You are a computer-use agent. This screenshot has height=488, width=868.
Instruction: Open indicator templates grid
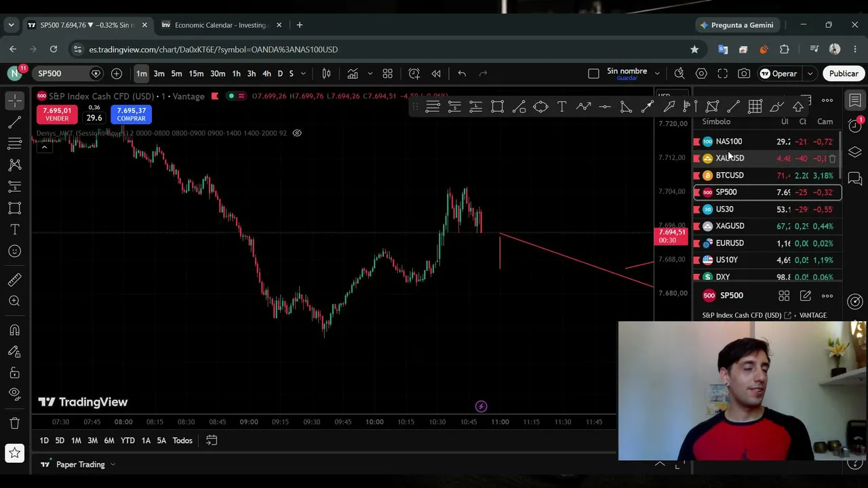point(388,73)
